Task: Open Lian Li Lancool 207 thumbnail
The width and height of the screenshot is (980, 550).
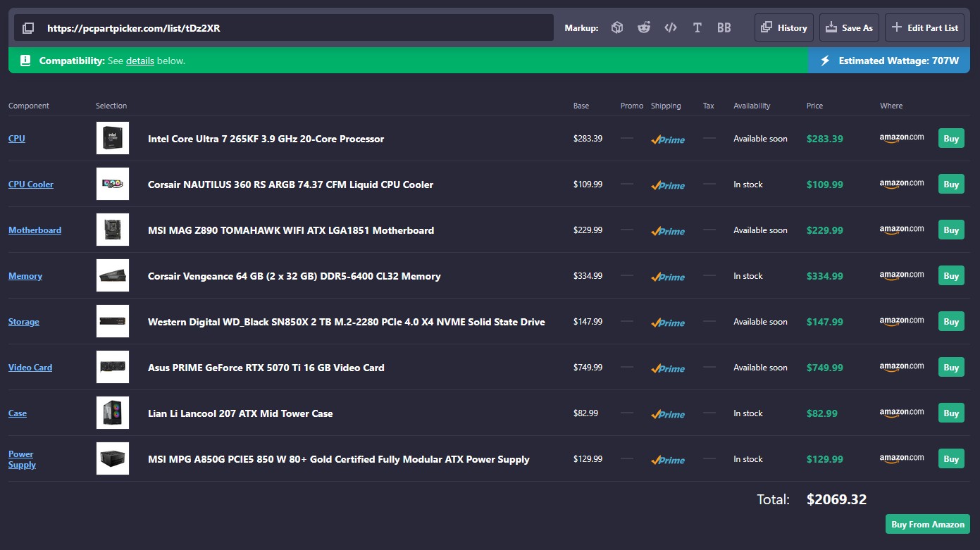Action: point(113,413)
